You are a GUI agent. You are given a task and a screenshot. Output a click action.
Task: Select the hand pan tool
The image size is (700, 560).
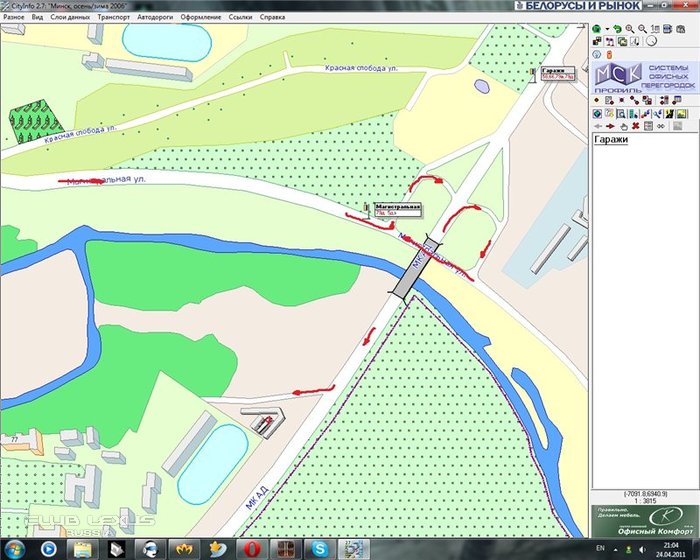pyautogui.click(x=622, y=127)
